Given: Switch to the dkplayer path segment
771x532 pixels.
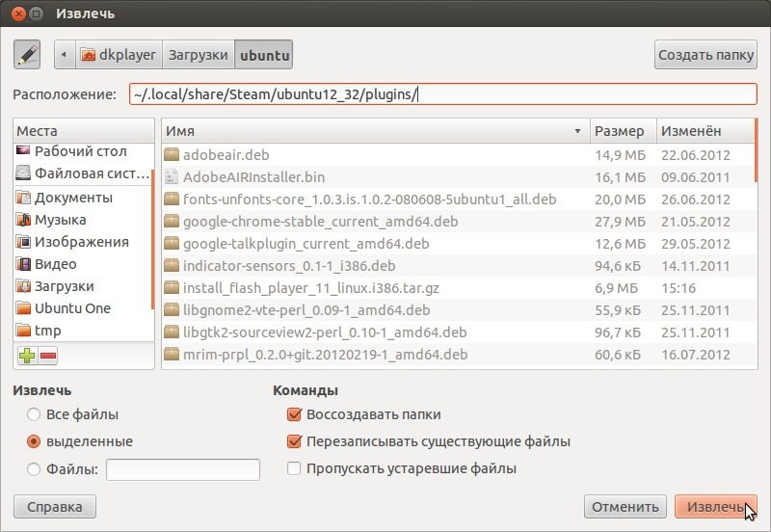Looking at the screenshot, I should pos(119,55).
